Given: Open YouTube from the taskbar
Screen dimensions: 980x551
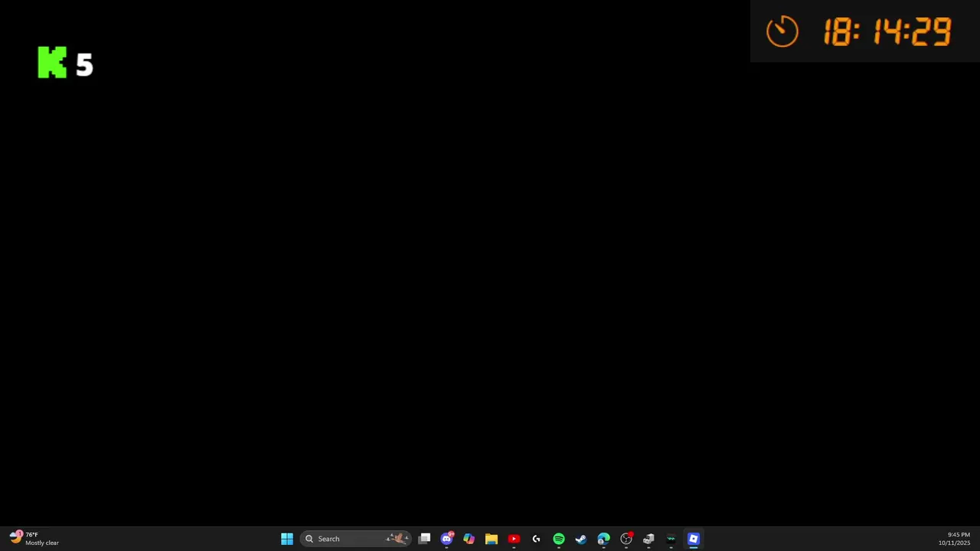Looking at the screenshot, I should tap(514, 539).
